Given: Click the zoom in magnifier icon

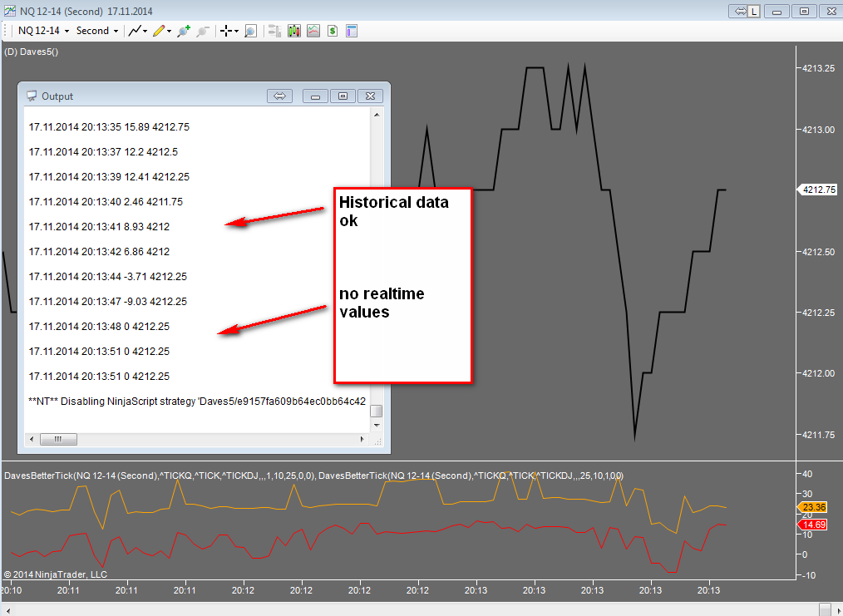Looking at the screenshot, I should (x=184, y=32).
